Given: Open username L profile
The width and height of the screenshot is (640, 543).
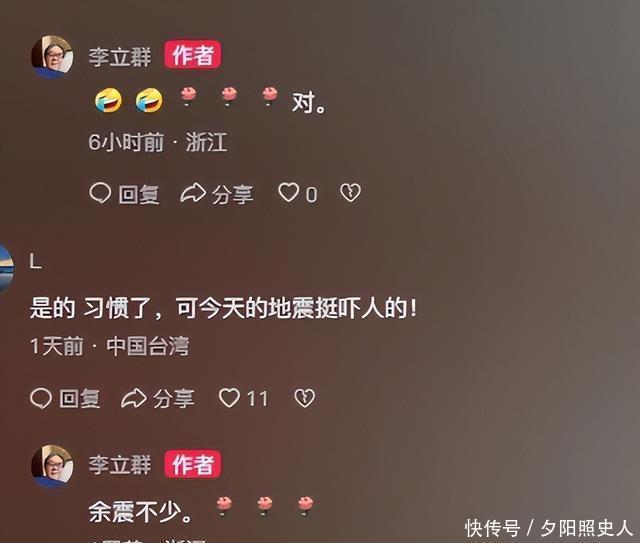Looking at the screenshot, I should point(36,261).
